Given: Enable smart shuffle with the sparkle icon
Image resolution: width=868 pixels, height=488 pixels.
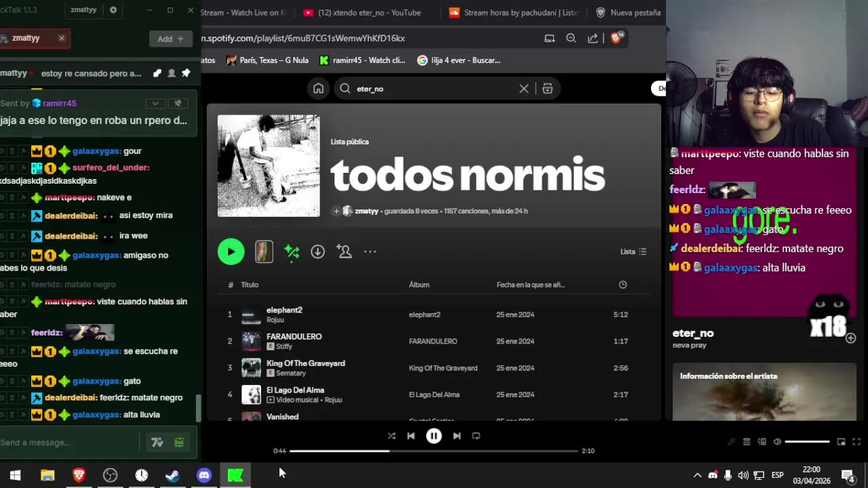Looking at the screenshot, I should point(292,252).
